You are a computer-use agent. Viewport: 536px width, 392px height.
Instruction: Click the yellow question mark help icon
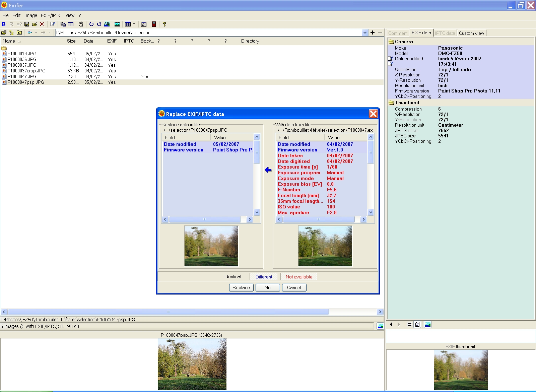point(164,24)
